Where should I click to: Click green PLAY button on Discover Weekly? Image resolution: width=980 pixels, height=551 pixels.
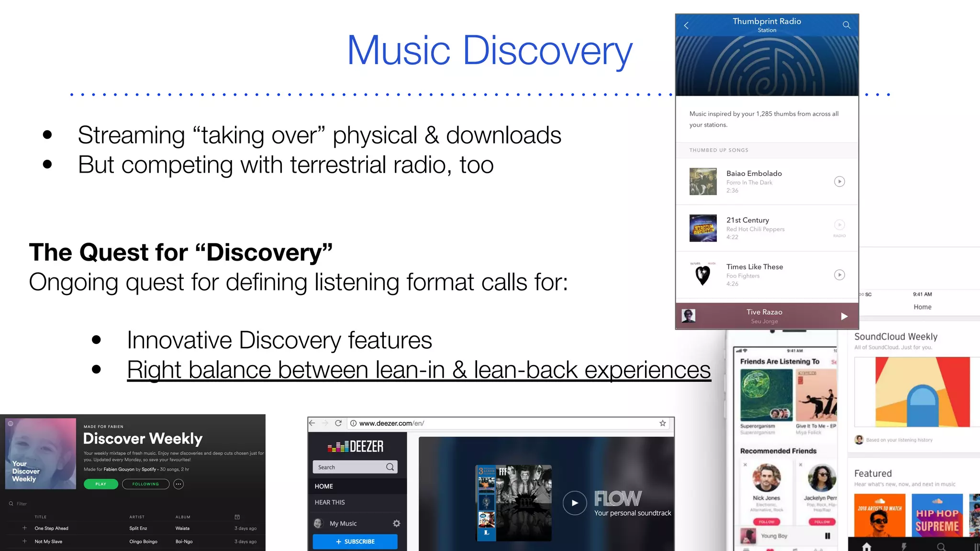(100, 484)
